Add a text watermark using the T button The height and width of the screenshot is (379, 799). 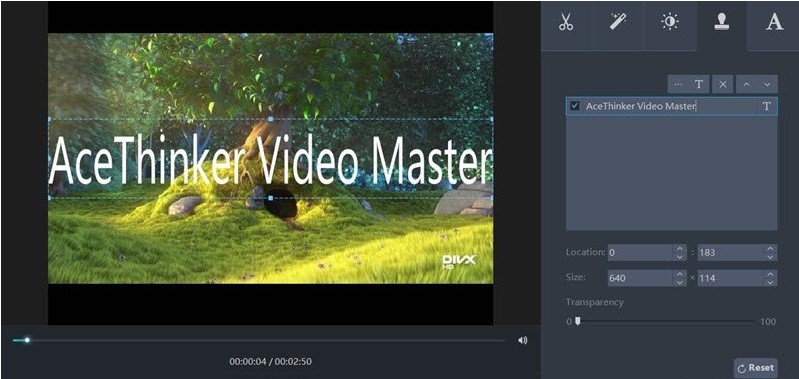(699, 84)
